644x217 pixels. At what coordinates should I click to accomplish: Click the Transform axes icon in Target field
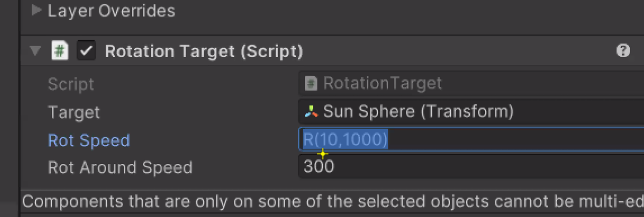[311, 111]
